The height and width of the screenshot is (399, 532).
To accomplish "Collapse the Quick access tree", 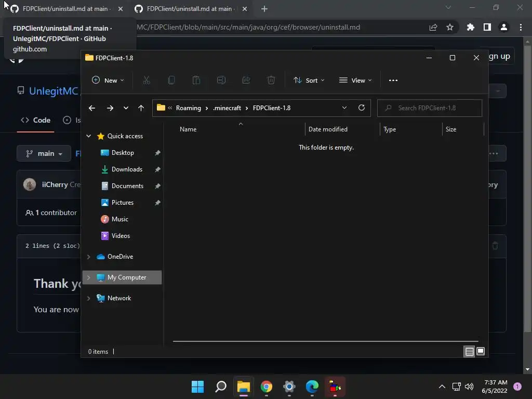I will coord(88,136).
